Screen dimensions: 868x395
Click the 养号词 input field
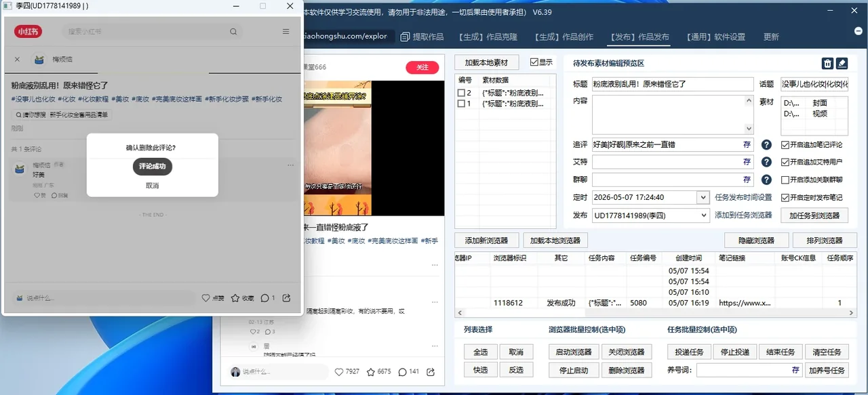point(749,371)
